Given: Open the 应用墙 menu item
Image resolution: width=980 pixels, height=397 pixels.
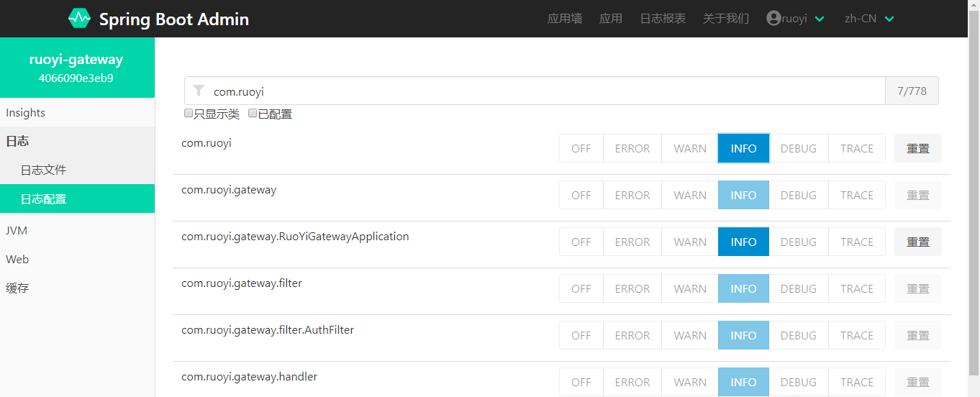Looking at the screenshot, I should pyautogui.click(x=565, y=19).
